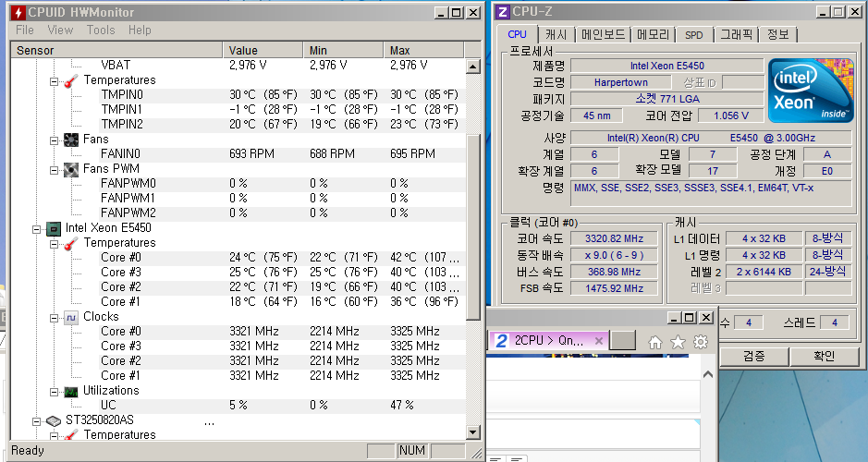Click the Min column header

pyautogui.click(x=343, y=50)
